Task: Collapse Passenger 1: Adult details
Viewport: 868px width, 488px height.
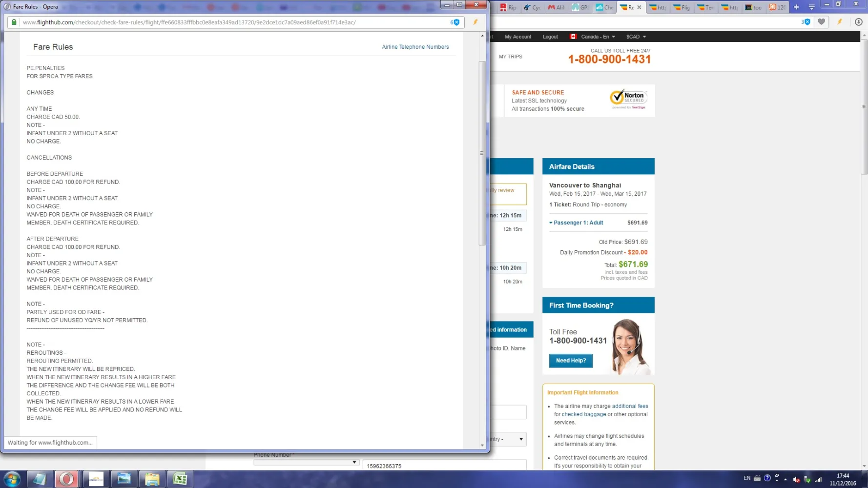Action: coord(577,223)
